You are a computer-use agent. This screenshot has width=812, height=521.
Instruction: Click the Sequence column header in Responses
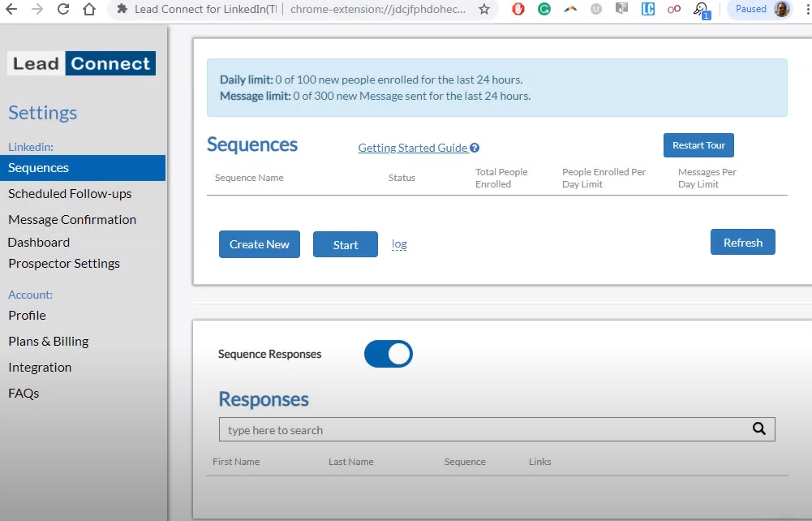click(x=465, y=462)
